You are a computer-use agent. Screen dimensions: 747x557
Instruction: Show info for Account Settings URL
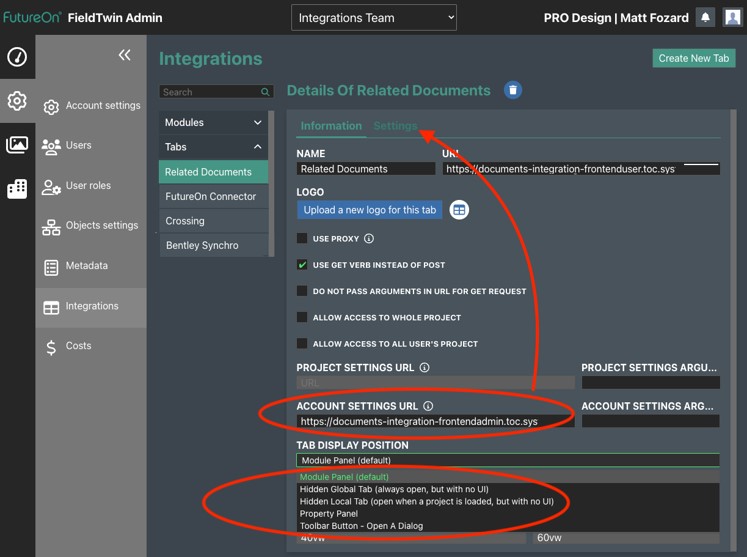[428, 406]
